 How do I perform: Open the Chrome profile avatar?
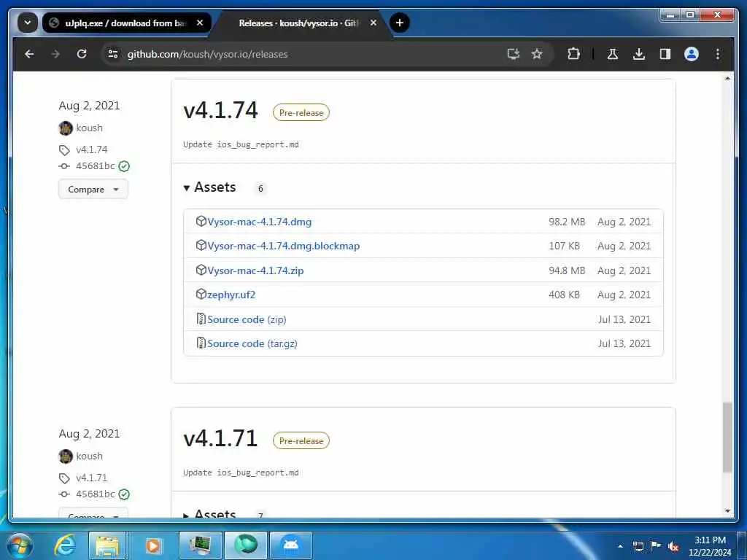tap(692, 54)
